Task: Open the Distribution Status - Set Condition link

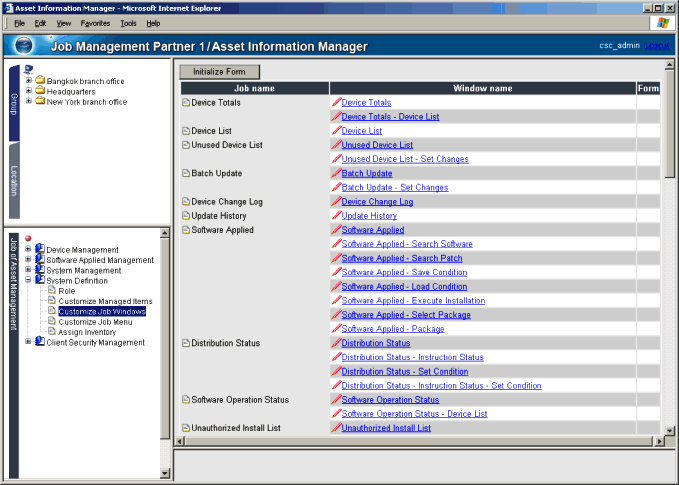Action: click(x=404, y=371)
